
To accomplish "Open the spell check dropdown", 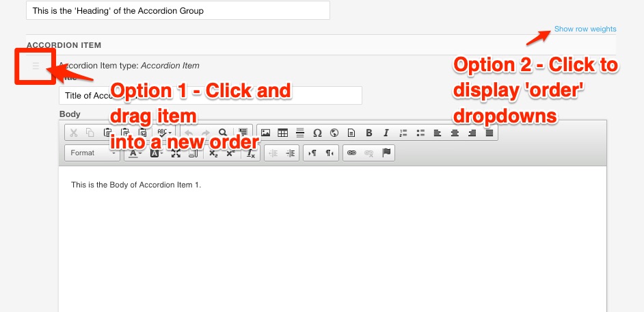I will click(x=165, y=133).
